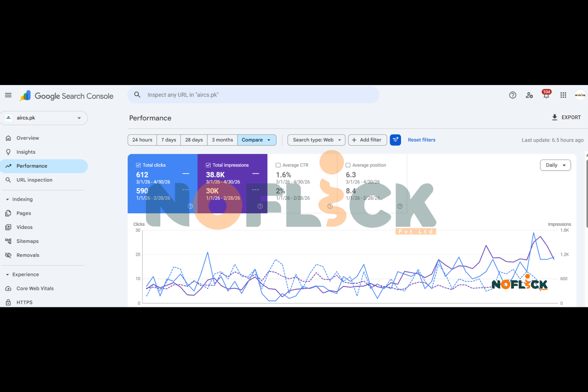Click the URL inspection magnifier icon
This screenshot has width=588, height=392.
8,180
